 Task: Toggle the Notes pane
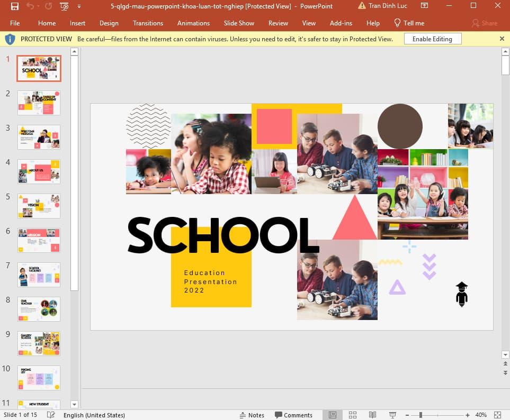[x=252, y=415]
